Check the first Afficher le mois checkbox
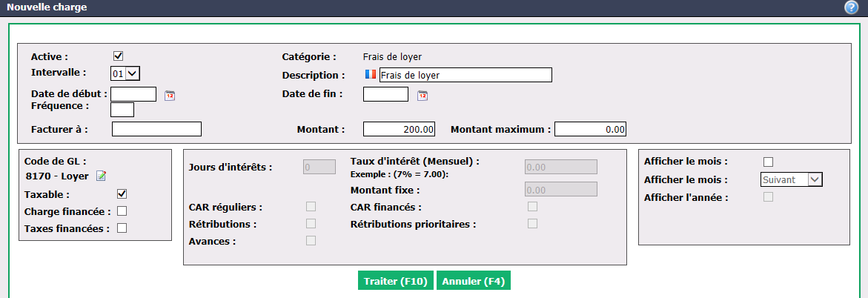The height and width of the screenshot is (298, 868). coord(768,162)
